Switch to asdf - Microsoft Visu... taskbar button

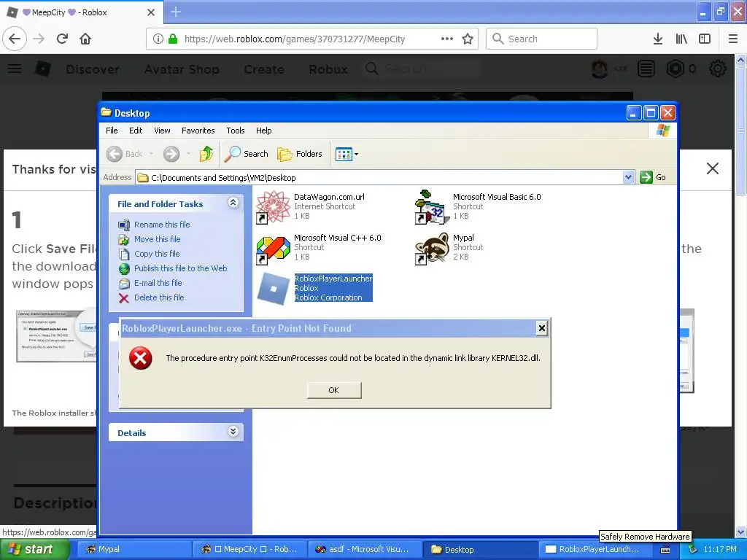coord(365,549)
